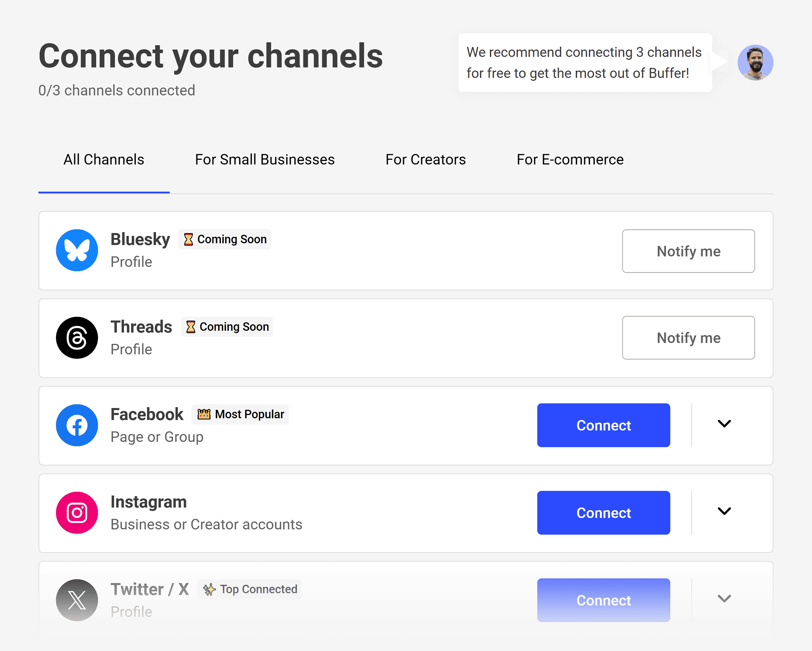The width and height of the screenshot is (812, 651).
Task: Select the Instagram camera icon
Action: tap(77, 512)
